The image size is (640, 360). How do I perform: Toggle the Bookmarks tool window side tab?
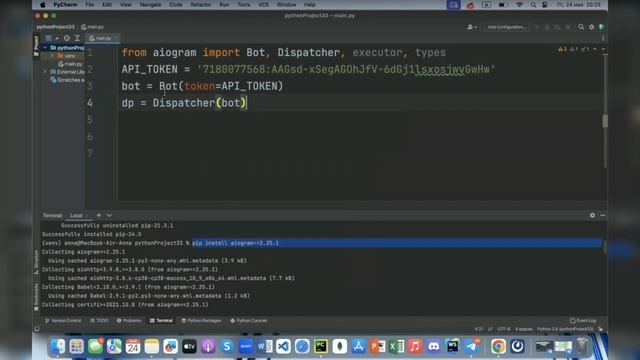pos(36,297)
